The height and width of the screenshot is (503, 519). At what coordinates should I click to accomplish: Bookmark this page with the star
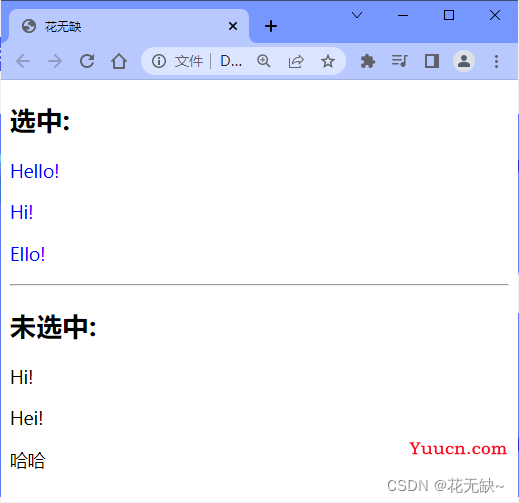click(x=328, y=61)
